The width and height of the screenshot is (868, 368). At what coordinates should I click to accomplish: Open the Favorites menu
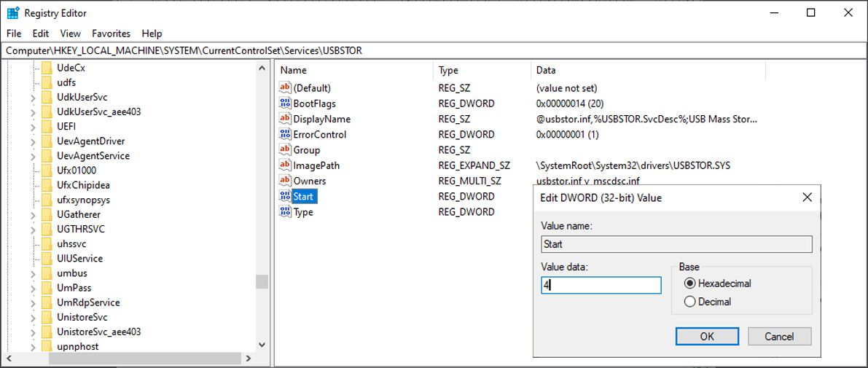tap(111, 34)
